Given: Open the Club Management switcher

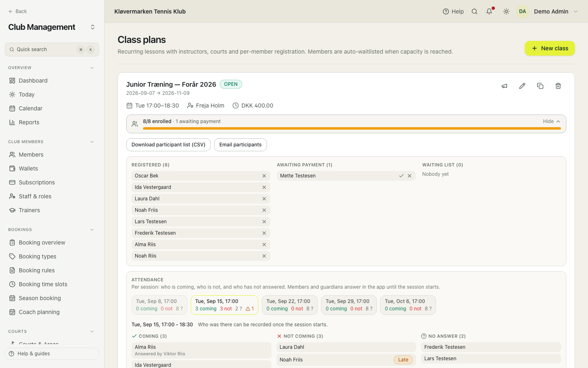Looking at the screenshot, I should 93,27.
